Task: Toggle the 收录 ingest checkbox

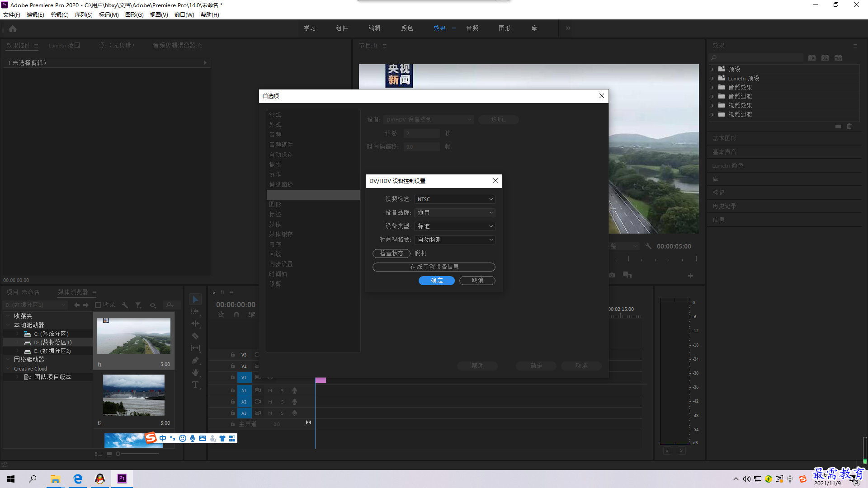Action: click(98, 305)
